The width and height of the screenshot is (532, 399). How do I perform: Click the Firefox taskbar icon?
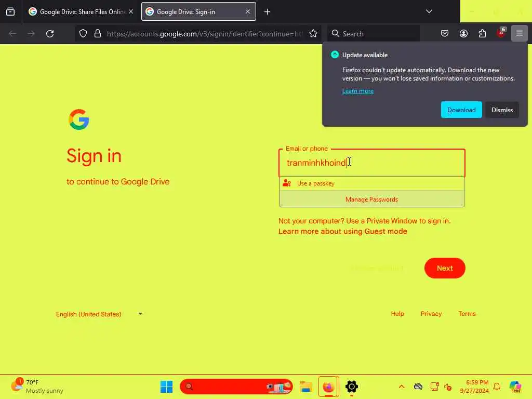point(328,387)
